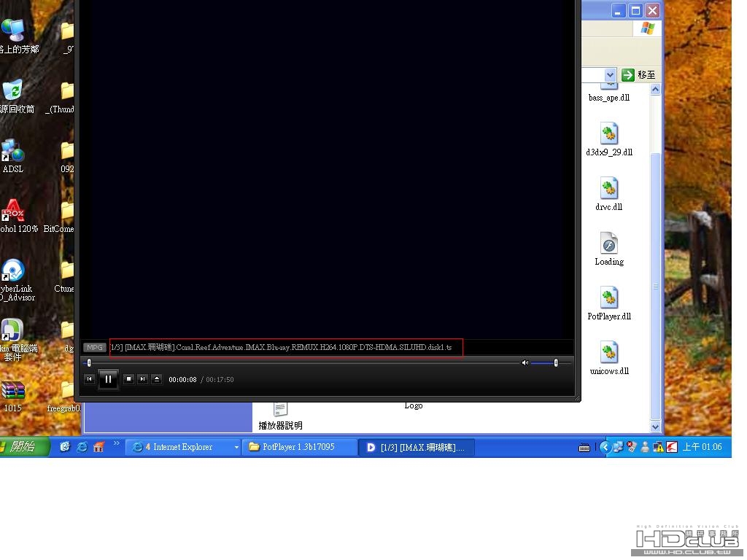Click explorer scrollbar down arrow
The image size is (747, 560).
[656, 427]
